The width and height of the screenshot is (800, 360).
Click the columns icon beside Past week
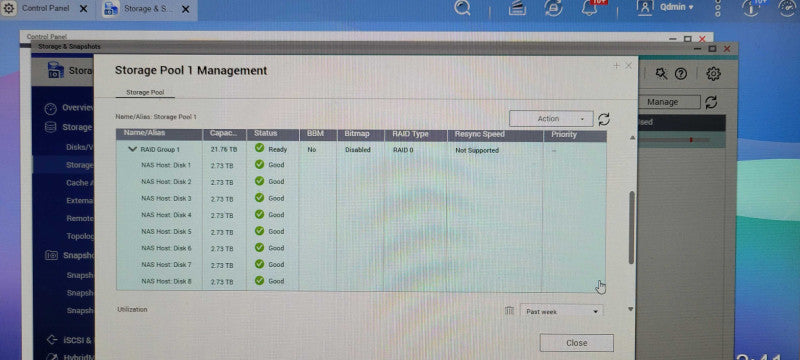click(509, 311)
